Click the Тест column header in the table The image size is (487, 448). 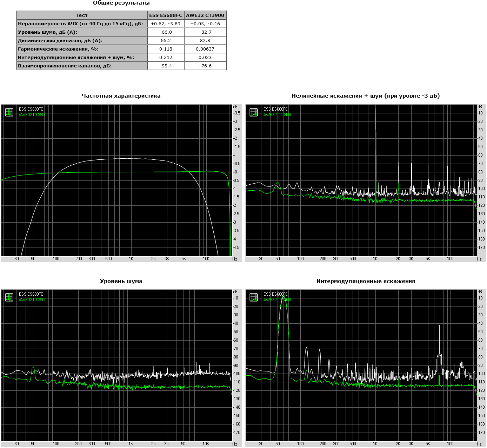(82, 15)
